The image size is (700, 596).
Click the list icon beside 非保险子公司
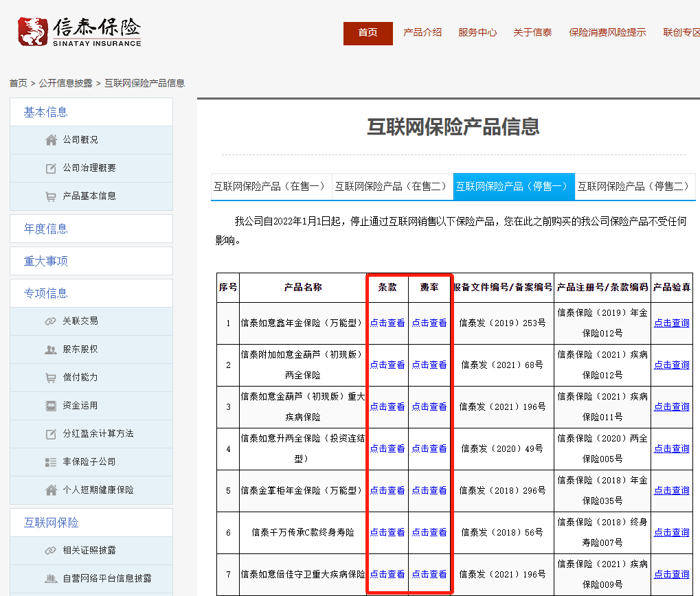51,462
